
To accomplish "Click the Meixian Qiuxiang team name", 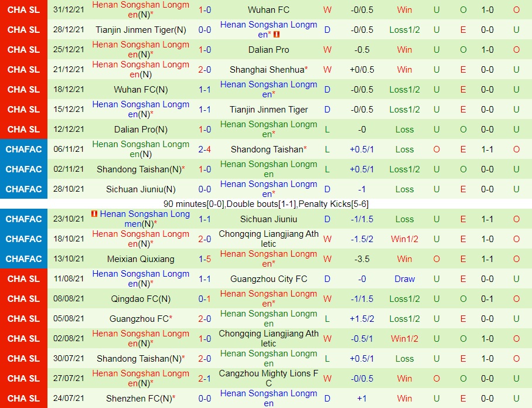I will pos(141,259).
